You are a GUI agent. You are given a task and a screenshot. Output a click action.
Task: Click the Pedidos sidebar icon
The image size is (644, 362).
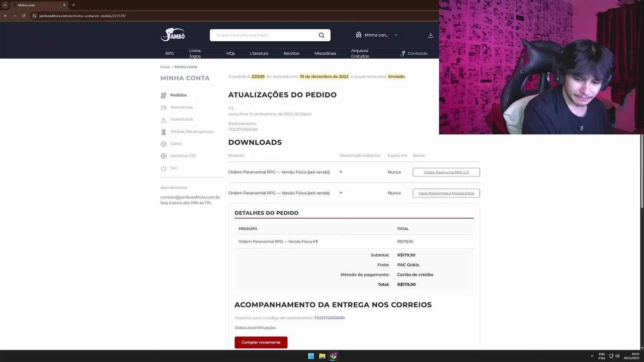(x=163, y=95)
